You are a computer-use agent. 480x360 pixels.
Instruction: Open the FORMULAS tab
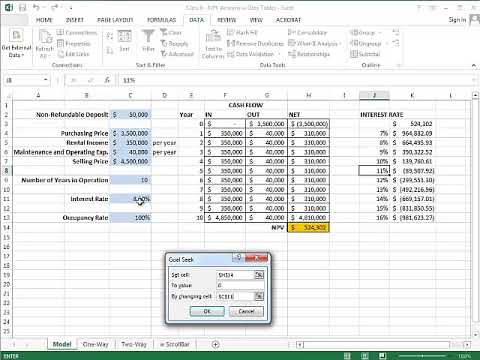tap(162, 20)
